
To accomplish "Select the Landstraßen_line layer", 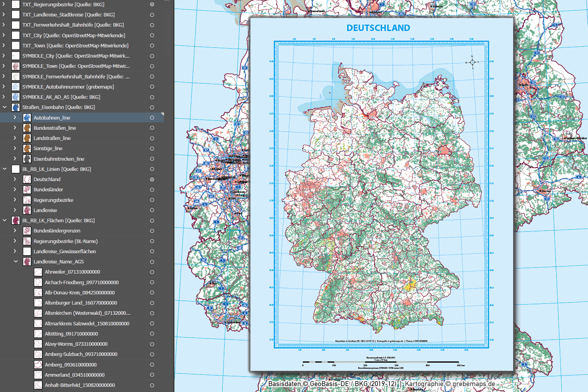I will (x=52, y=138).
